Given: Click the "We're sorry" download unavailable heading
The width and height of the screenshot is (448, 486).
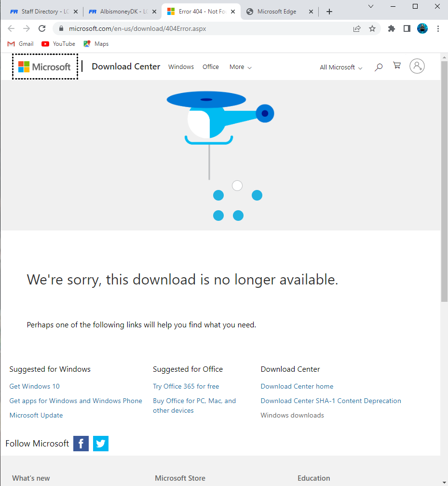Looking at the screenshot, I should point(182,280).
